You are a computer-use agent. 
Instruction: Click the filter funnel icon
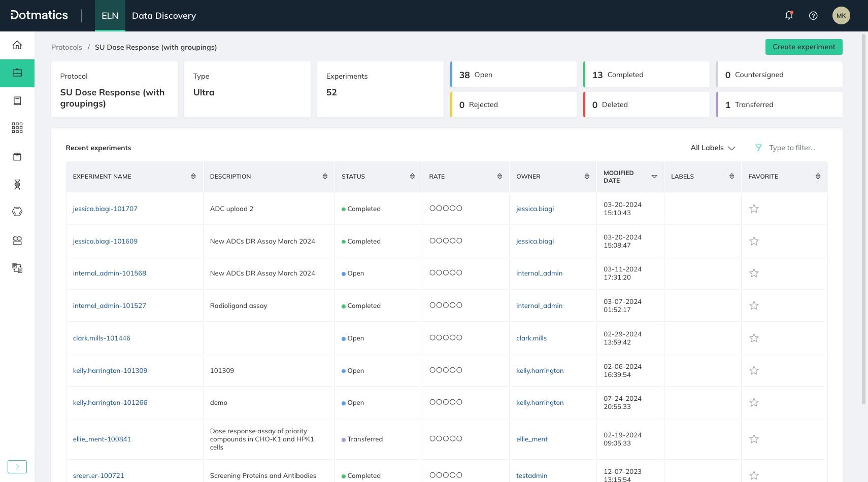[x=758, y=148]
